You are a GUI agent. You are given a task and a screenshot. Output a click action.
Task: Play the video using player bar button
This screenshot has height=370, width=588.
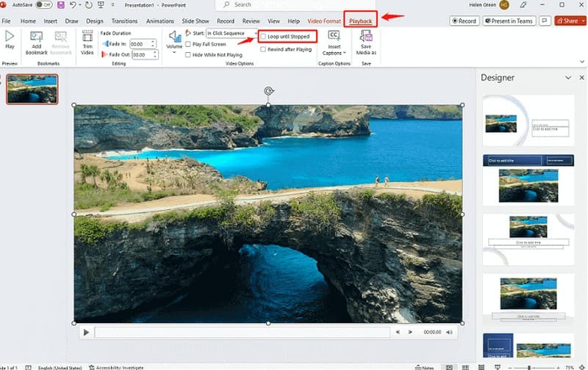click(86, 332)
